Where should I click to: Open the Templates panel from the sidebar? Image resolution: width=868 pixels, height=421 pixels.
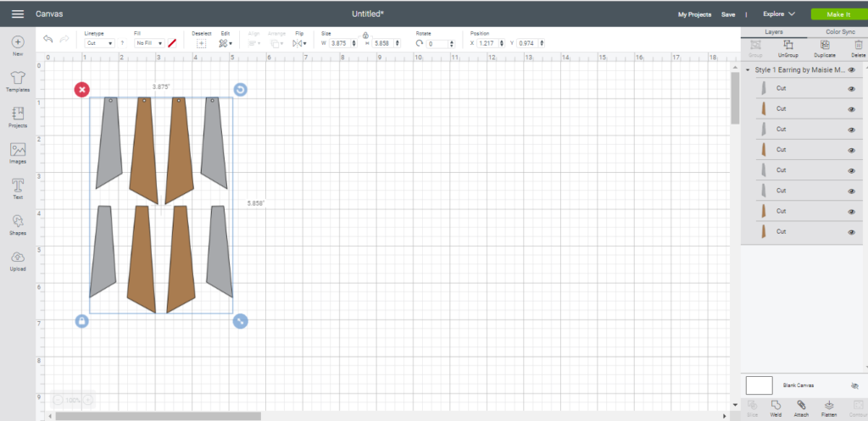click(18, 81)
